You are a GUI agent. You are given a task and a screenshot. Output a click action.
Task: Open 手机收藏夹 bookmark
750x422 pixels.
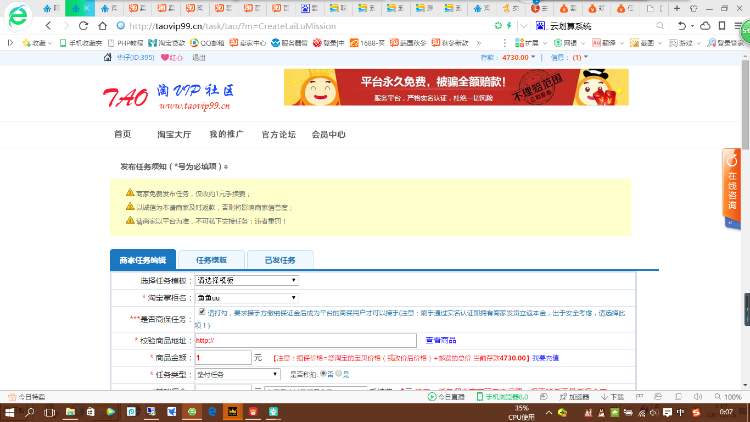(81, 43)
